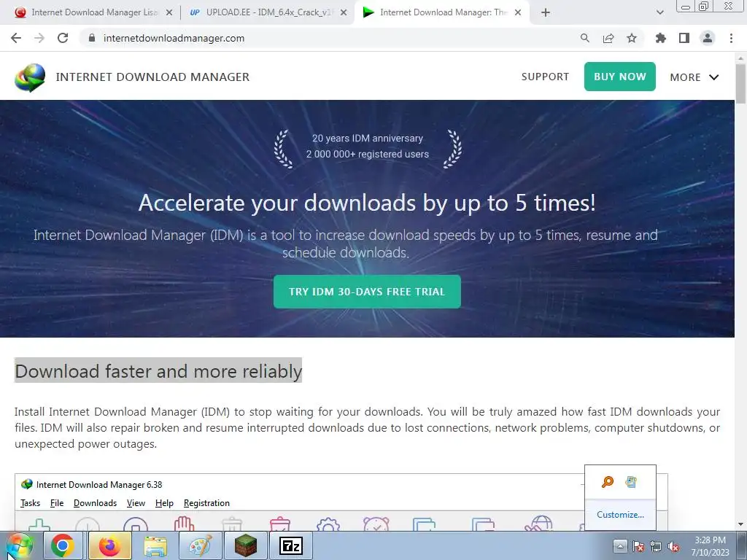
Task: Focus the address bar URL field
Action: pos(333,38)
